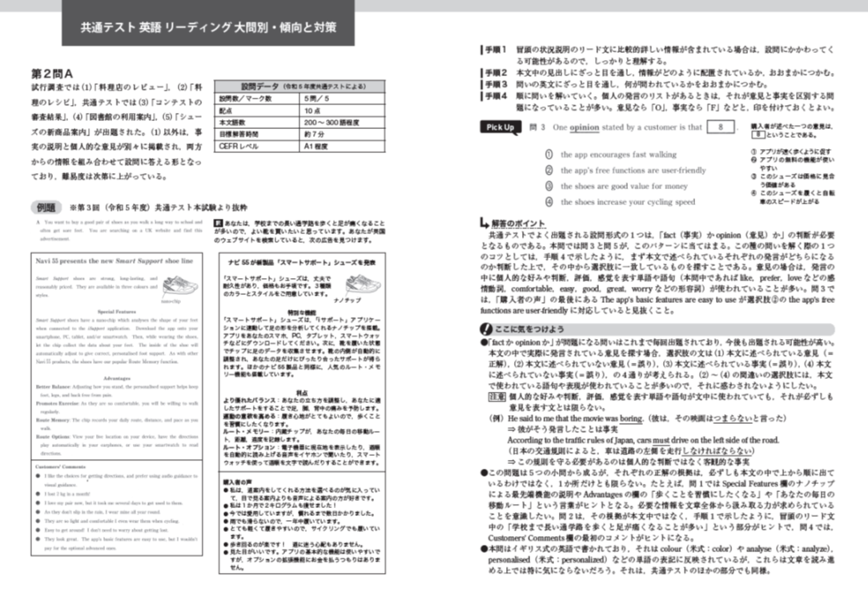Click the arrow icon before 解答のポイント
The width and height of the screenshot is (868, 613).
(x=484, y=223)
